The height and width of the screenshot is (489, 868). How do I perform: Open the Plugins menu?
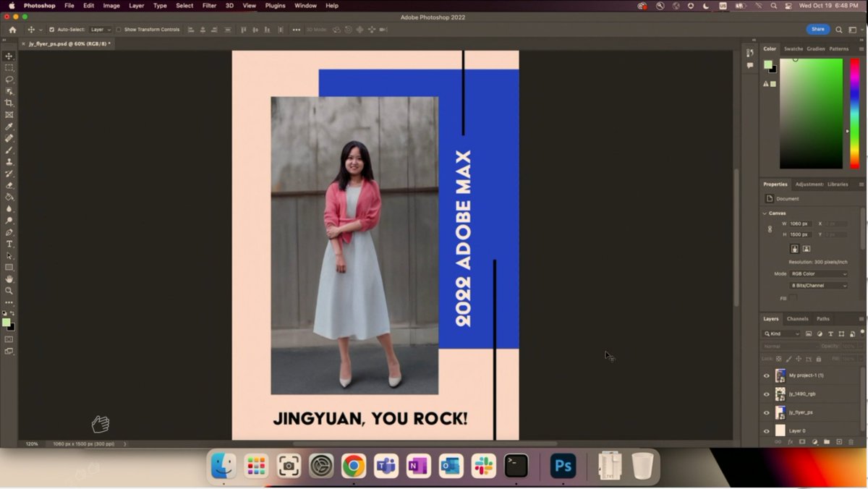coord(275,5)
